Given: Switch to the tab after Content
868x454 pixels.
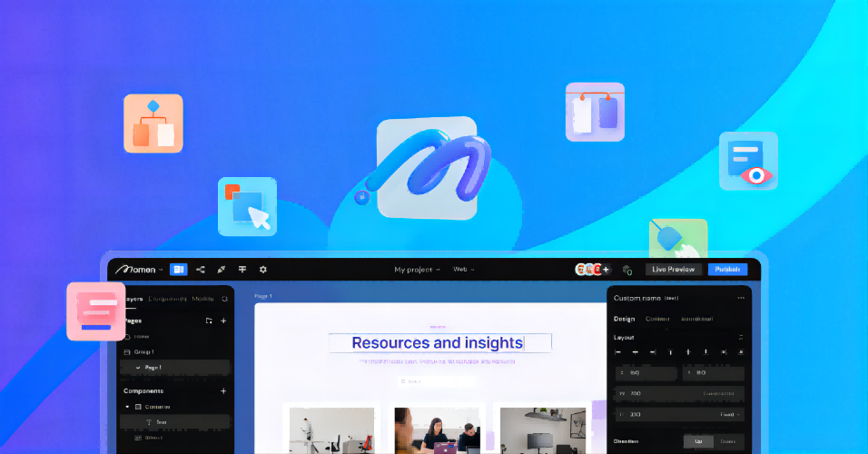Looking at the screenshot, I should (x=696, y=319).
